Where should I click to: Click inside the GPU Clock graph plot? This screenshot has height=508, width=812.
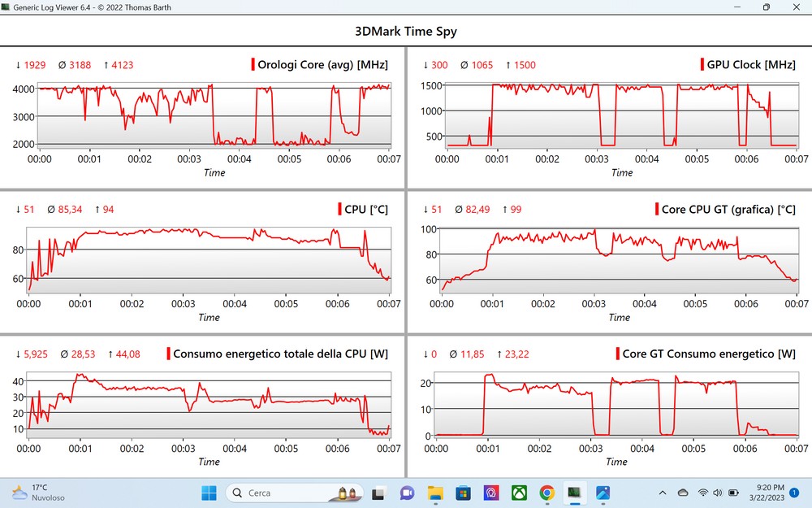621,116
